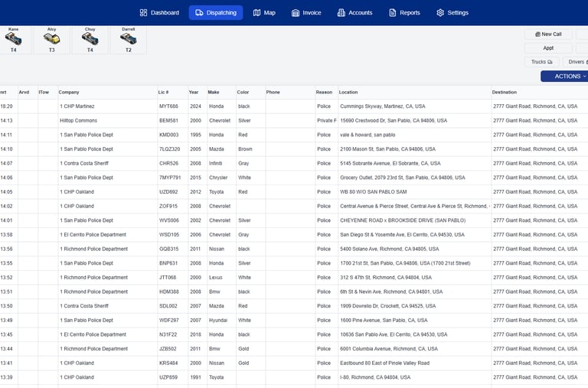588x388 pixels.
Task: Click location CHEYENNE ROAD x BROOKSIDE DRIVE
Action: pos(403,220)
